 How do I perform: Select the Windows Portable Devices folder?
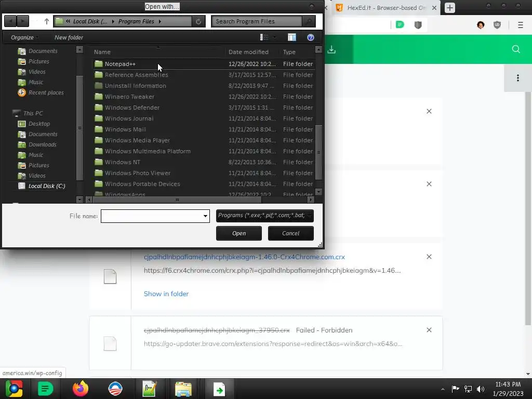[204, 183]
